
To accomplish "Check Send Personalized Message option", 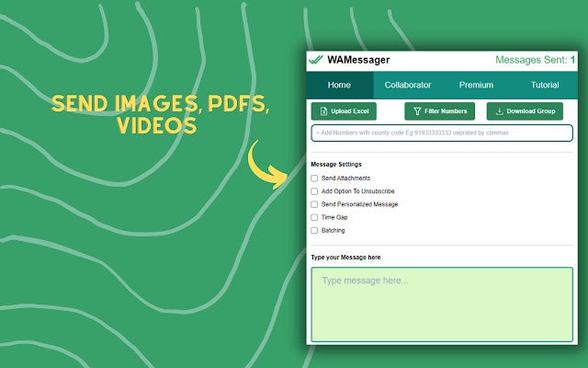I will [x=314, y=204].
